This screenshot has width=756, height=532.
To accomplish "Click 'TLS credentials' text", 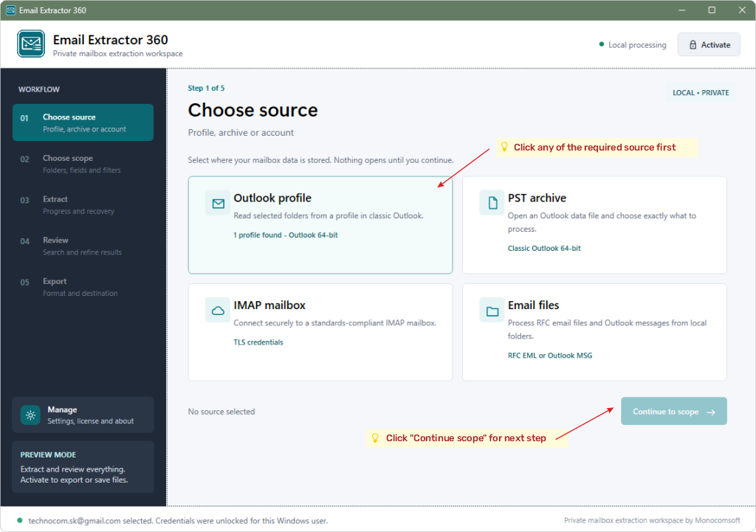I will (x=258, y=342).
